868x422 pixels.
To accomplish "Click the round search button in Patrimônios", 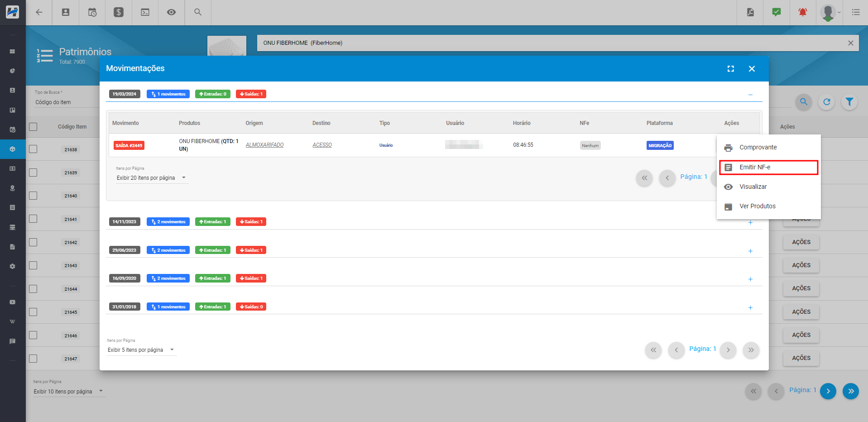I will [x=804, y=102].
